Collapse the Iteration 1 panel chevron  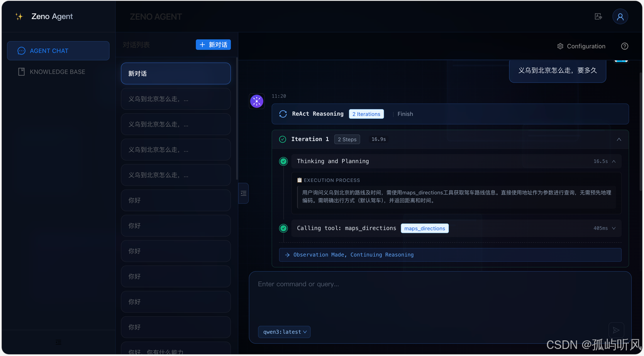coord(619,139)
